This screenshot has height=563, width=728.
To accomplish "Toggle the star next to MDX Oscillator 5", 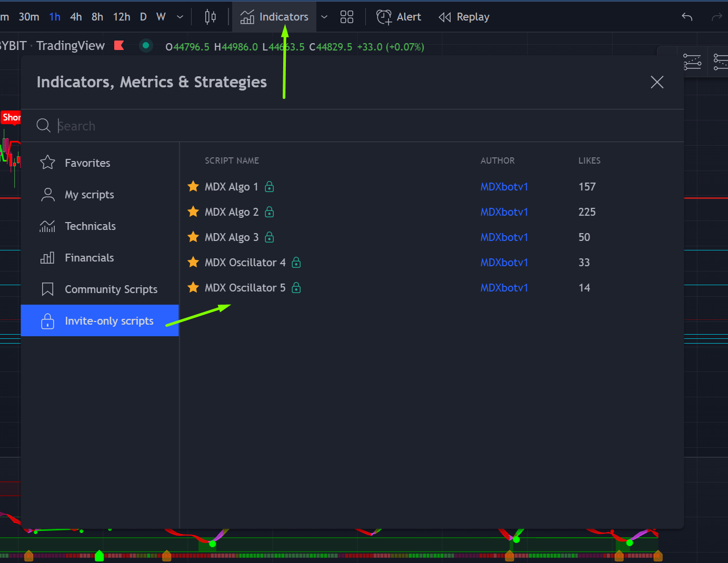I will pyautogui.click(x=193, y=287).
